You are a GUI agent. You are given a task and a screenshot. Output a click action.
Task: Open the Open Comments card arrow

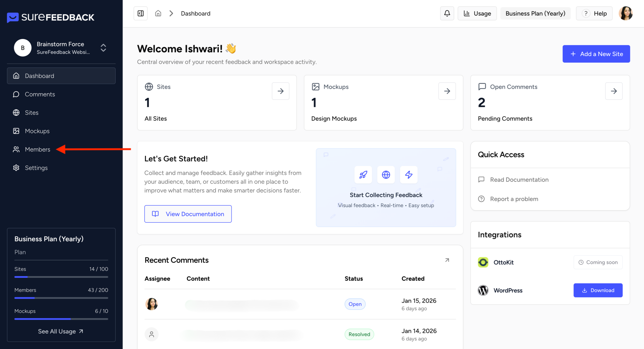(614, 91)
